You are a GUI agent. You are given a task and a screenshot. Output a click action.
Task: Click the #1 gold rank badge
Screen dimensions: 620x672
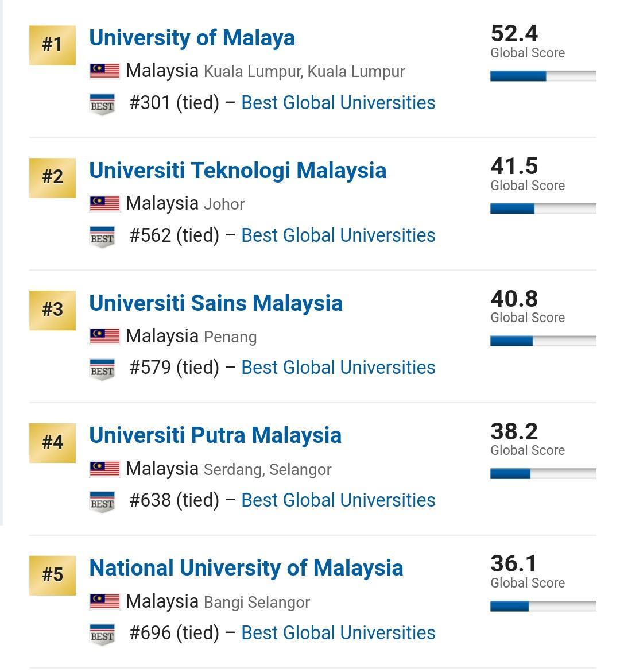pyautogui.click(x=52, y=45)
